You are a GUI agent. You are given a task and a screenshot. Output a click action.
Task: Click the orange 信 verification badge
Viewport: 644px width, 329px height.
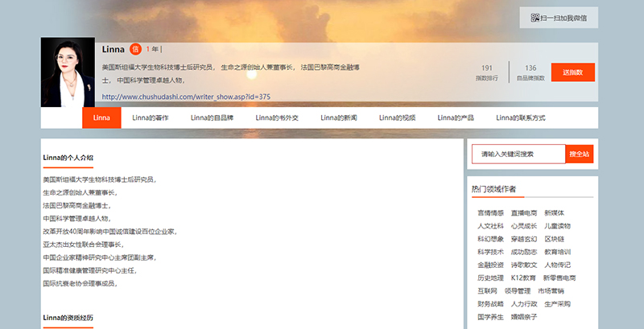[x=135, y=49]
